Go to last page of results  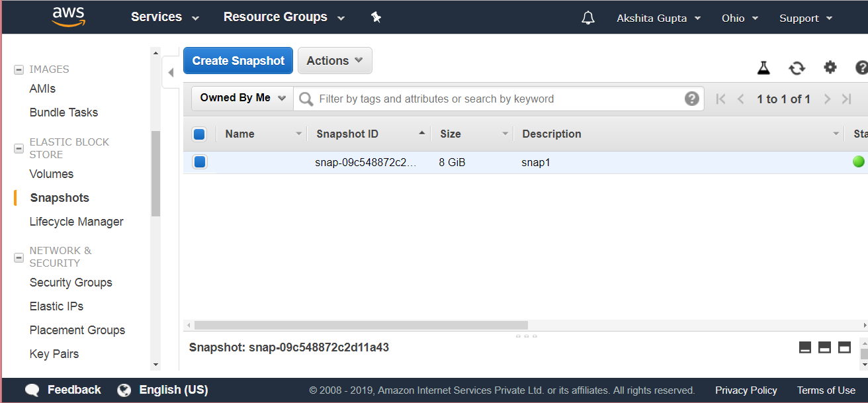coord(847,99)
